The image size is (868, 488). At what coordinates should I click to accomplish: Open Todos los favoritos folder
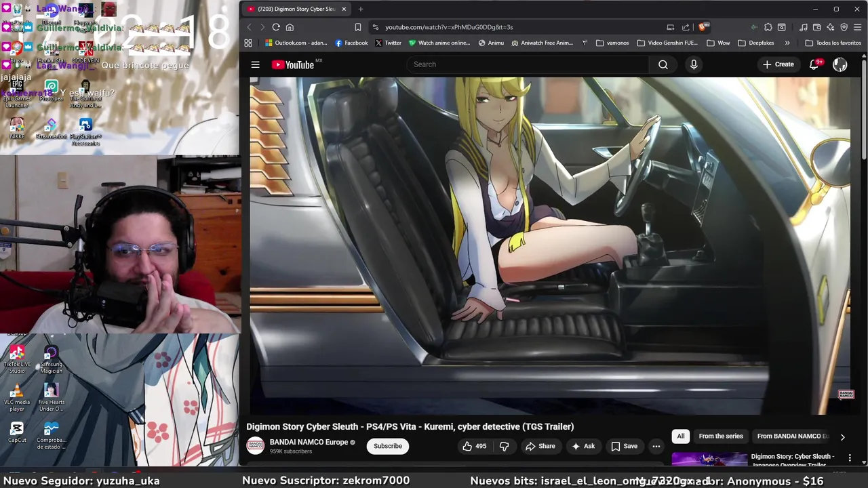coord(833,43)
